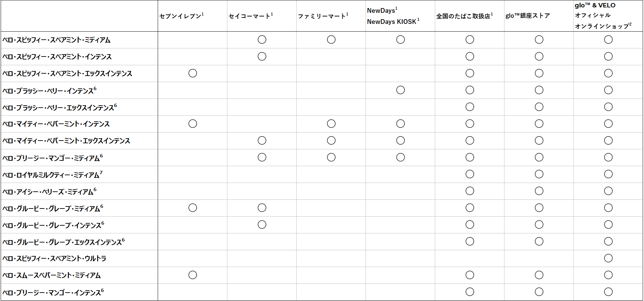Click the セイコーマート circle for グルービー・グレープ・インテンス
The height and width of the screenshot is (301, 644).
tap(262, 225)
